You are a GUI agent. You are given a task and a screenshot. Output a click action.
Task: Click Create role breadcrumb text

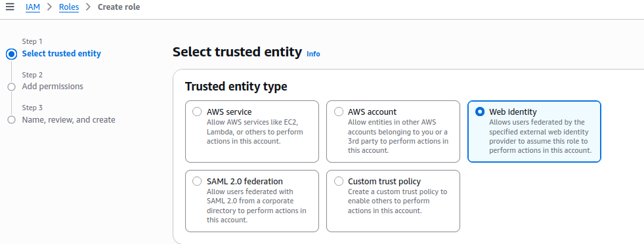[119, 7]
